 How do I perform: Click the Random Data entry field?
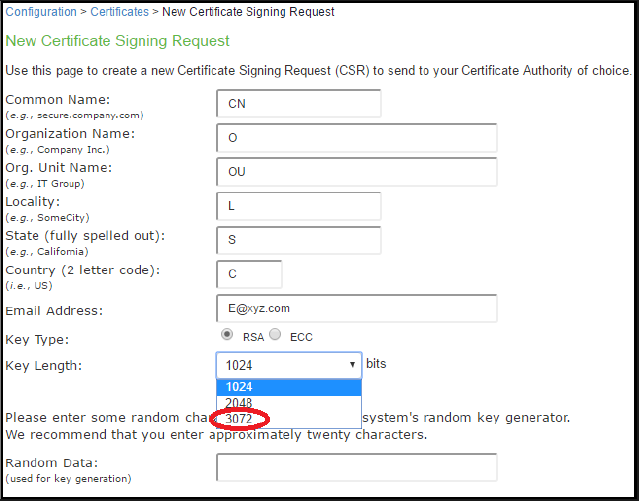tap(356, 467)
